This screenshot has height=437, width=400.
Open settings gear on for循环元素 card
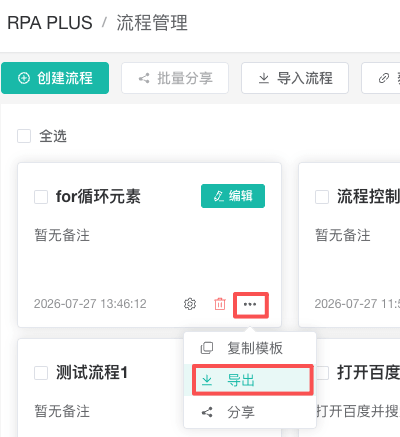pos(190,304)
